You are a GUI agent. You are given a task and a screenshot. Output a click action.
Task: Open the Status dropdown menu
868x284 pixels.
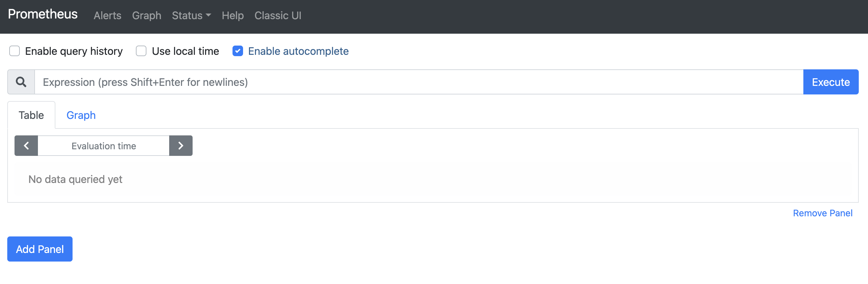191,16
